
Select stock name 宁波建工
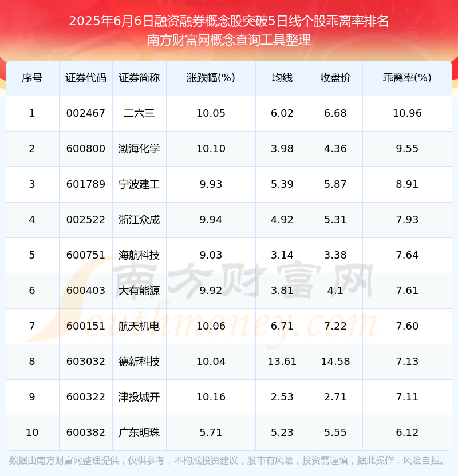point(139,184)
